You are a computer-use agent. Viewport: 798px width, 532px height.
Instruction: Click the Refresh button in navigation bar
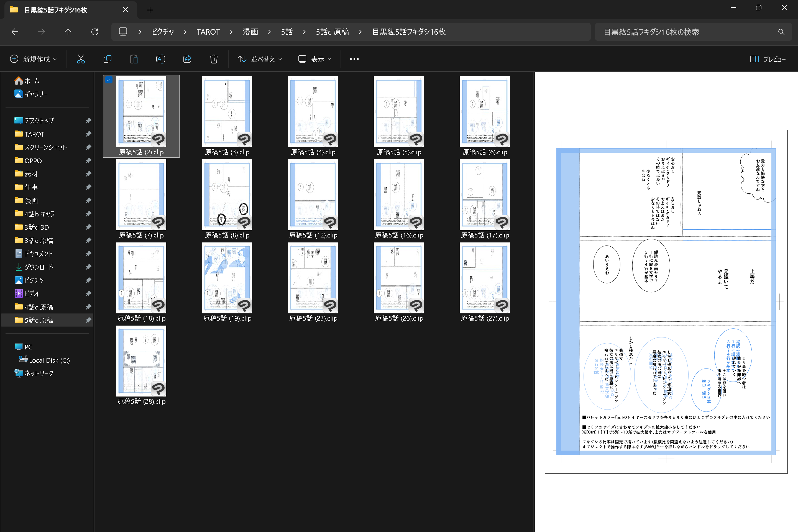click(x=95, y=32)
